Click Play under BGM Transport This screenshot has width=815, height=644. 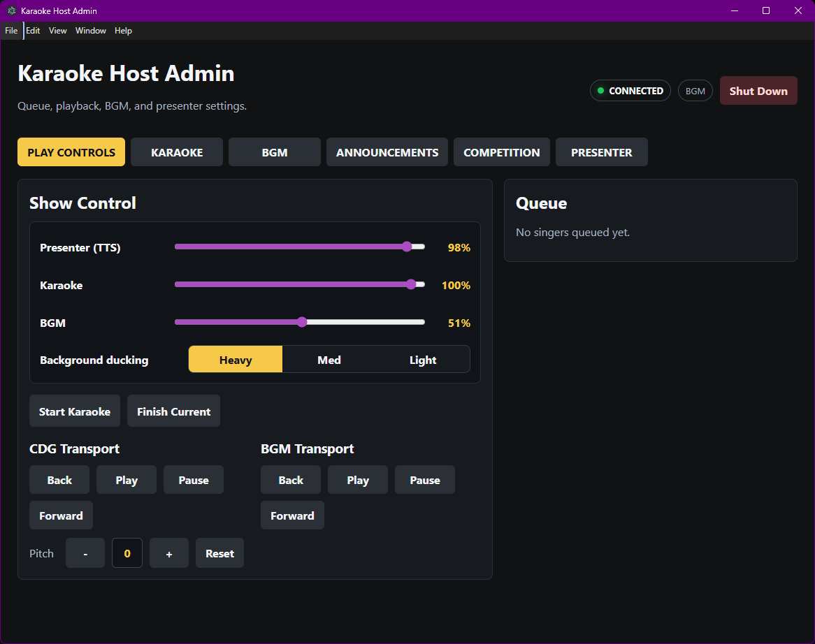pyautogui.click(x=358, y=480)
